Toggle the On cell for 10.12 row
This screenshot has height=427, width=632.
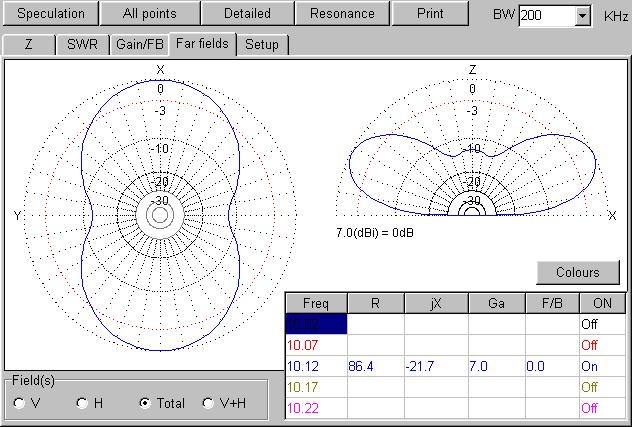602,367
